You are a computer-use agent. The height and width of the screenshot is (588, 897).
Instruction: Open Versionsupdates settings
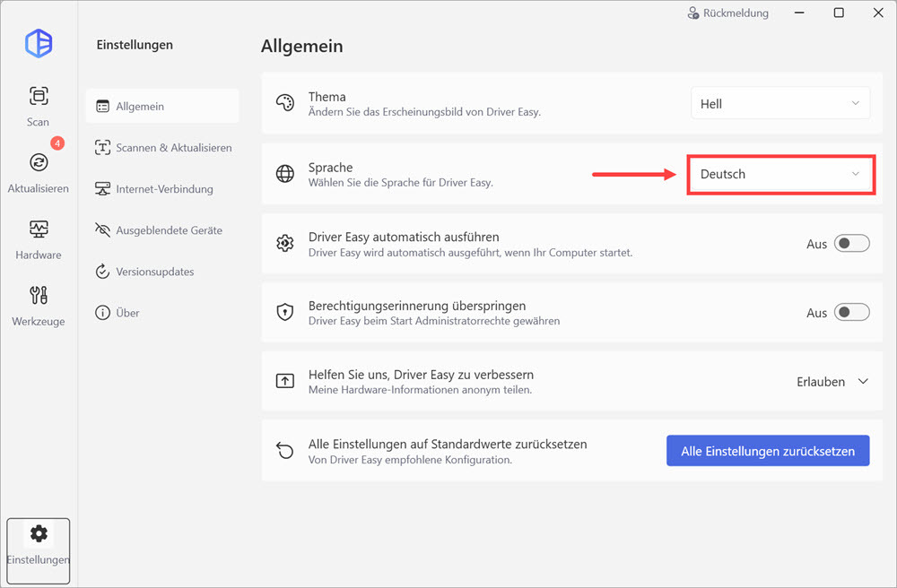[x=162, y=272]
